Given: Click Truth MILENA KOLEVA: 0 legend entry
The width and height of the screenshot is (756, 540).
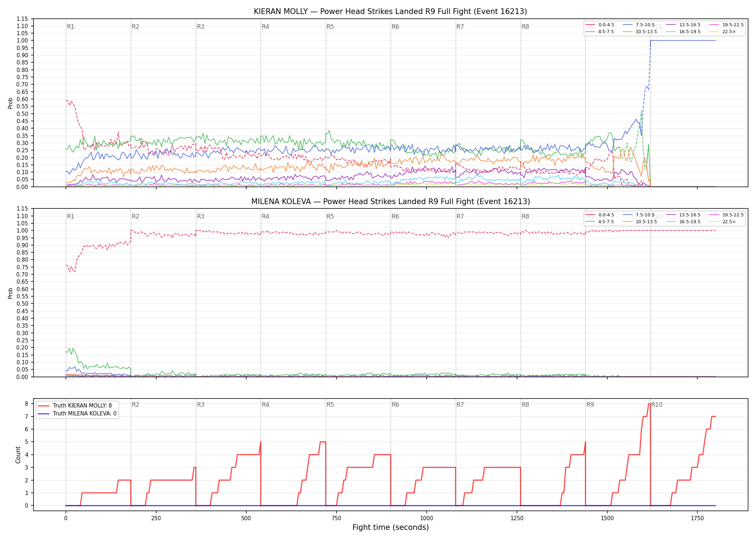Looking at the screenshot, I should pyautogui.click(x=77, y=414).
